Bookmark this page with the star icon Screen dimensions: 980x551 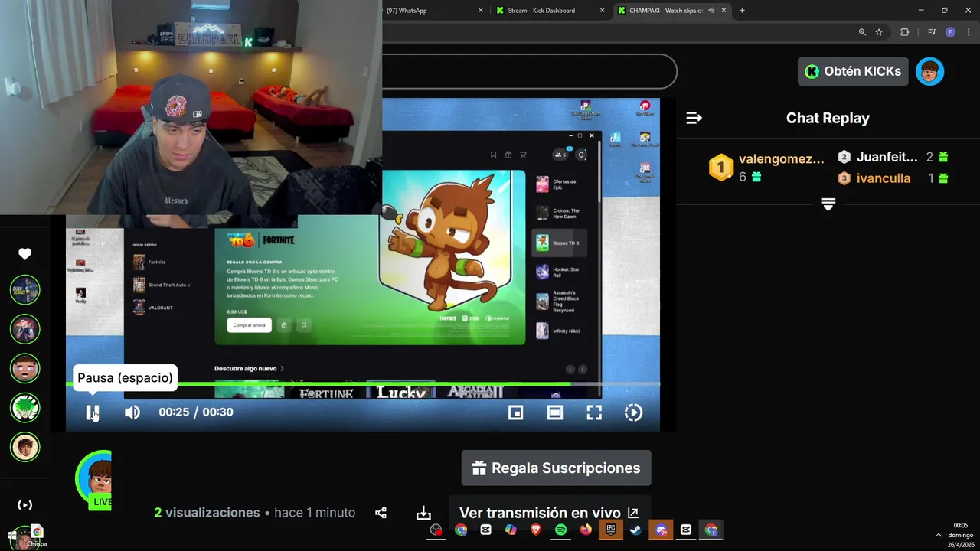pyautogui.click(x=879, y=32)
